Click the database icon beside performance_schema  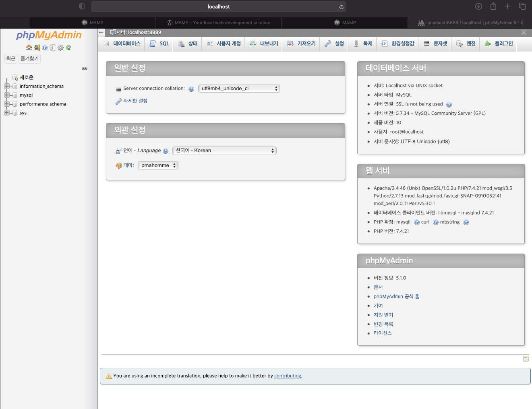pos(15,104)
